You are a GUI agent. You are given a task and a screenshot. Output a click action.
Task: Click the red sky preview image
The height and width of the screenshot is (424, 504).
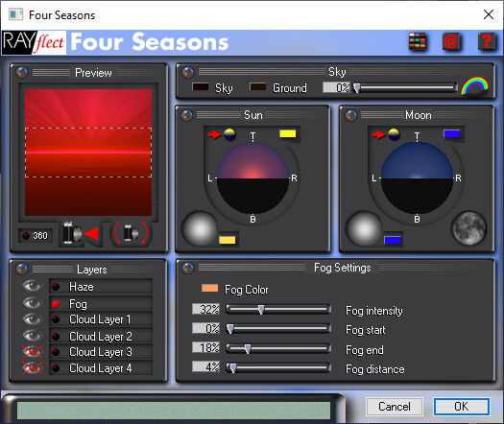tap(88, 153)
